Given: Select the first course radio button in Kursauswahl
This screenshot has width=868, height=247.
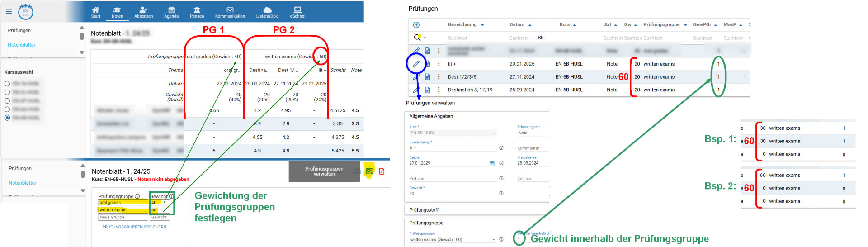Looking at the screenshot, I should pos(7,84).
